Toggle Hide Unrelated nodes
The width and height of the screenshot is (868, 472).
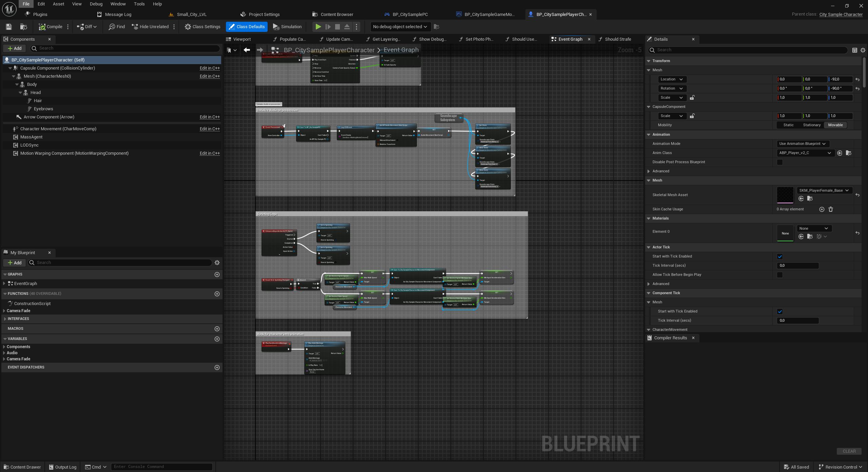pos(150,27)
